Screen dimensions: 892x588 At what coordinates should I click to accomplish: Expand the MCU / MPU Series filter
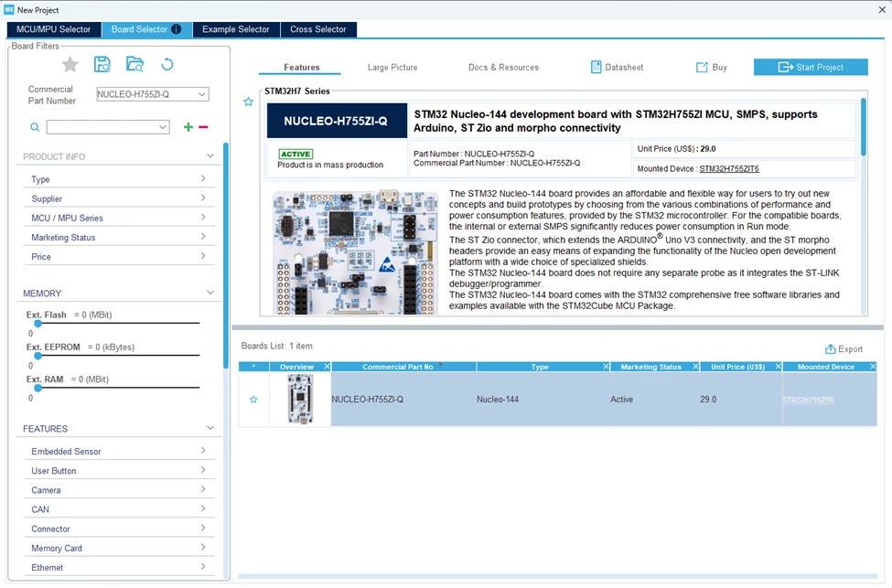pos(203,218)
